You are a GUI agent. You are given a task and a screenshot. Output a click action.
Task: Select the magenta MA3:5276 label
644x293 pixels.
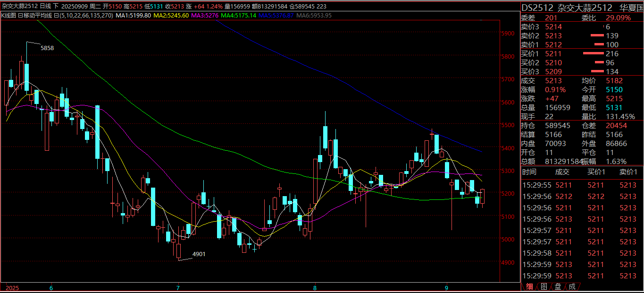pyautogui.click(x=205, y=15)
